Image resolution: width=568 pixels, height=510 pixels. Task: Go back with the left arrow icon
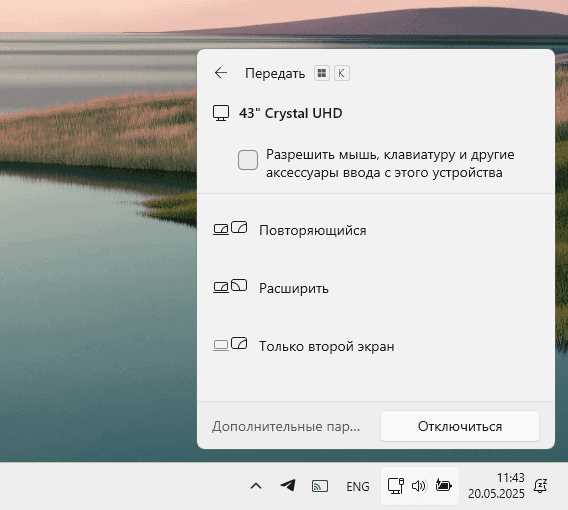tap(221, 73)
